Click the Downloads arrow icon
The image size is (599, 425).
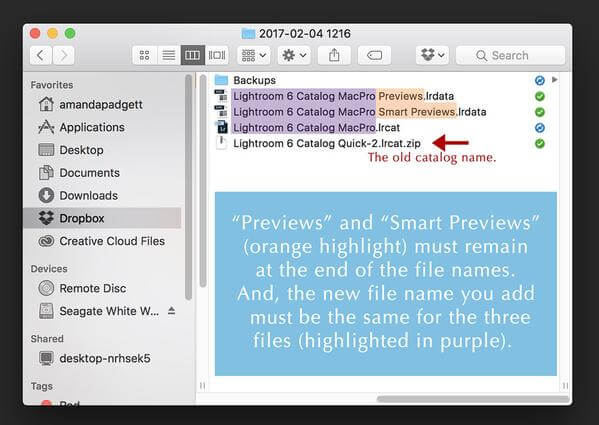[46, 195]
